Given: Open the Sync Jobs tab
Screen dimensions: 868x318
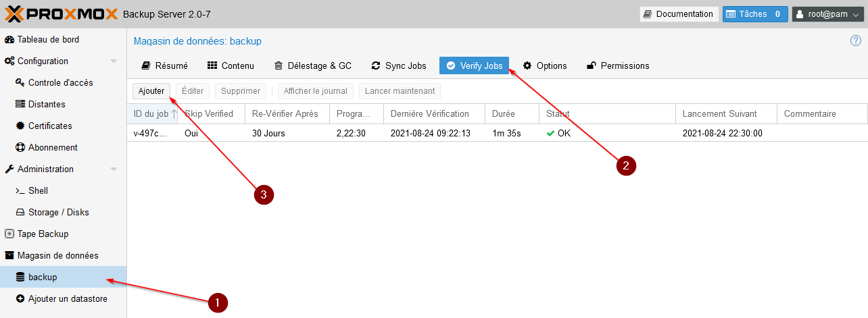Looking at the screenshot, I should [x=399, y=66].
